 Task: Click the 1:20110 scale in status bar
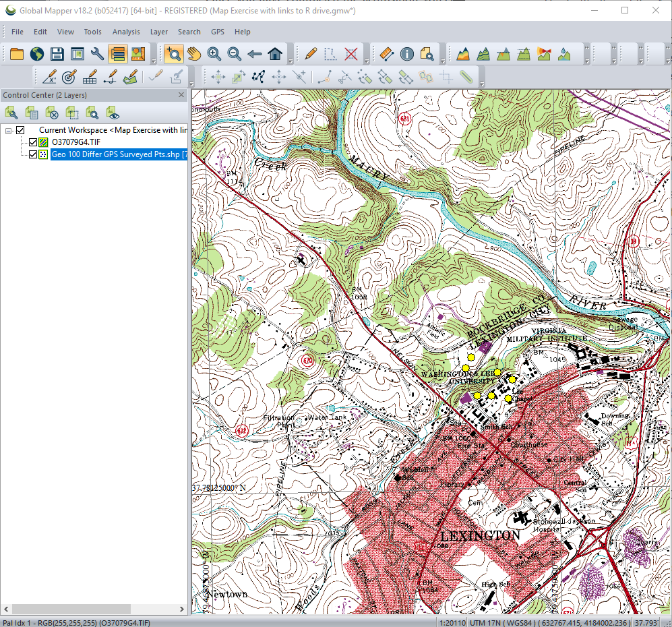[x=452, y=623]
